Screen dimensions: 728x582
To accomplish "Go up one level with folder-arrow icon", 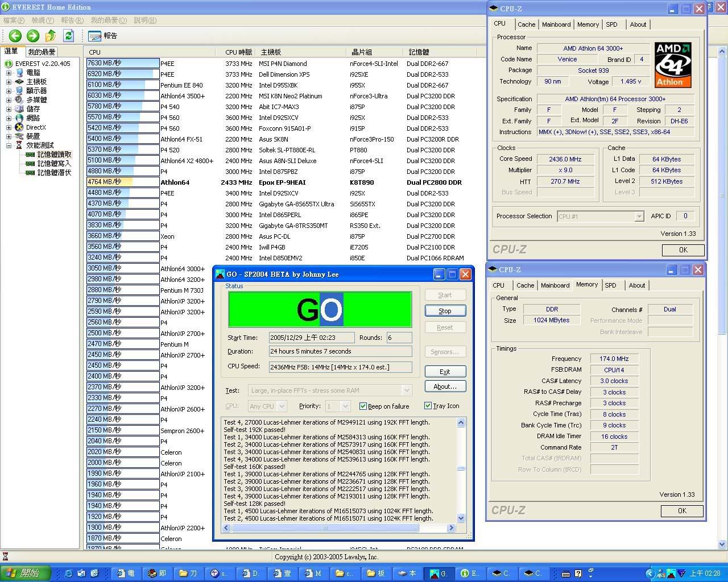I will [51, 36].
